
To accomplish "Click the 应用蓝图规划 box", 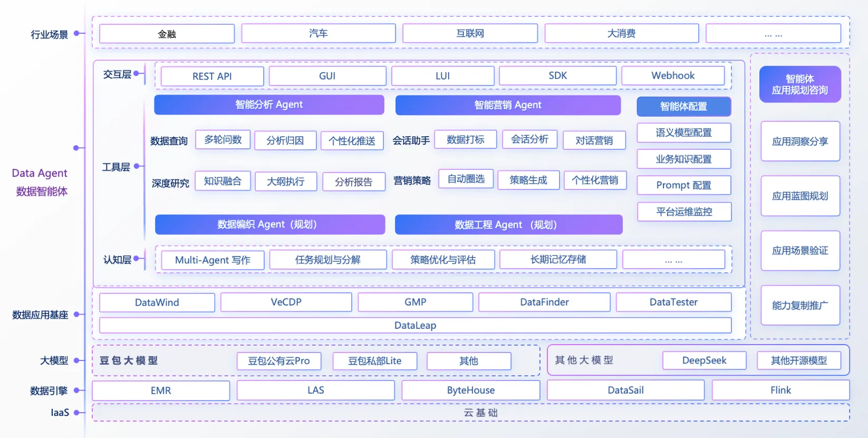I will pyautogui.click(x=801, y=196).
